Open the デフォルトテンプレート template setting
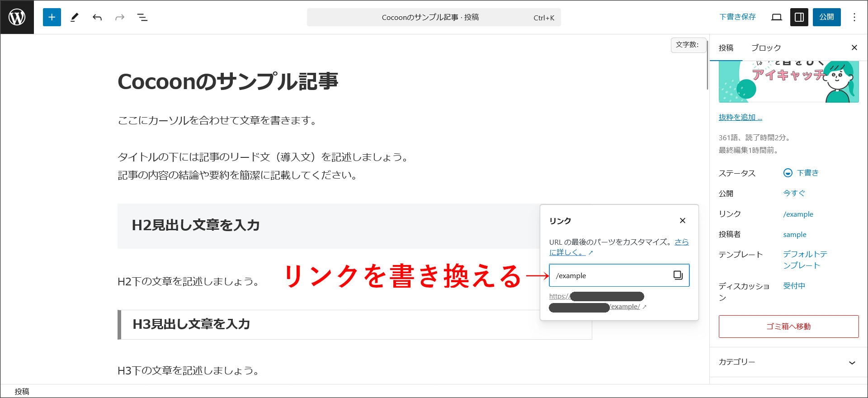The width and height of the screenshot is (868, 398). pos(805,260)
